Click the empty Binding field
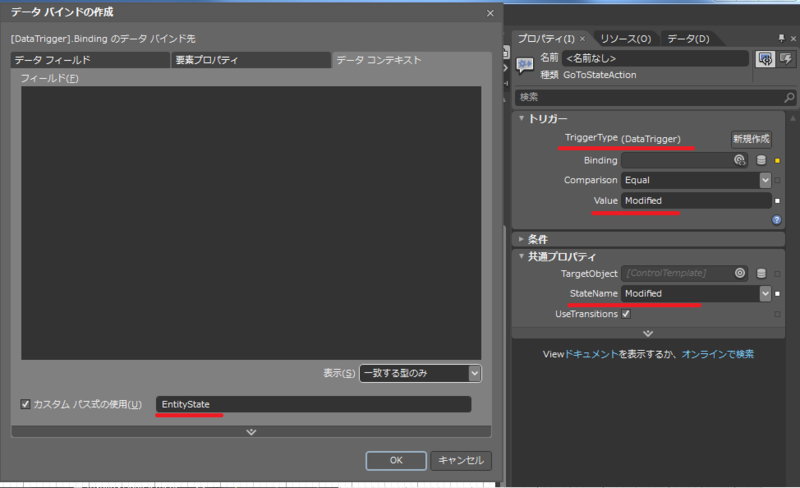800x488 pixels. pyautogui.click(x=677, y=160)
